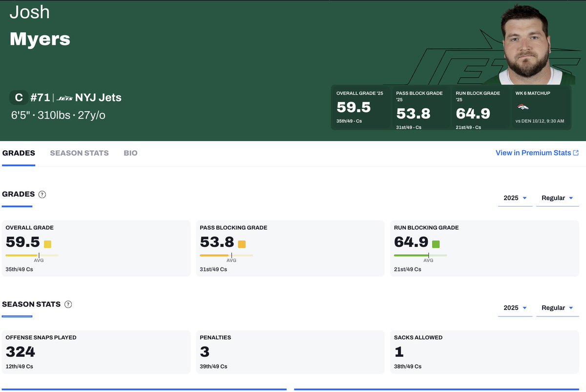This screenshot has width=586, height=392.
Task: Click the player name Myers heading
Action: [x=40, y=39]
